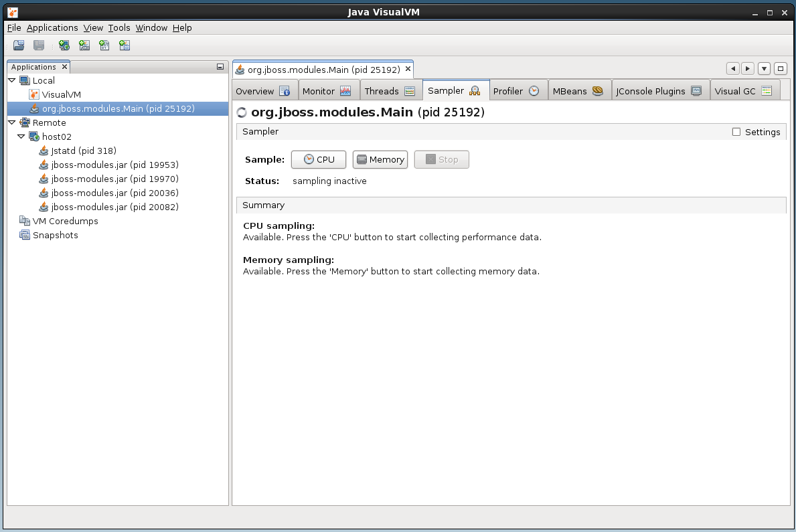The height and width of the screenshot is (532, 796).
Task: Select the VisualVM tree item
Action: (62, 94)
